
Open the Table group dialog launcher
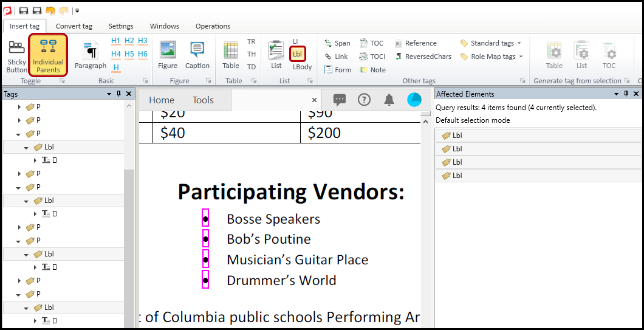pos(255,81)
